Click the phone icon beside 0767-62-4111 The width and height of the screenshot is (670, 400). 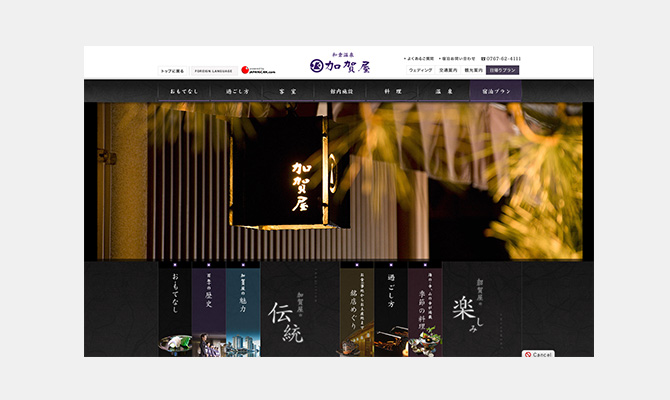click(483, 59)
